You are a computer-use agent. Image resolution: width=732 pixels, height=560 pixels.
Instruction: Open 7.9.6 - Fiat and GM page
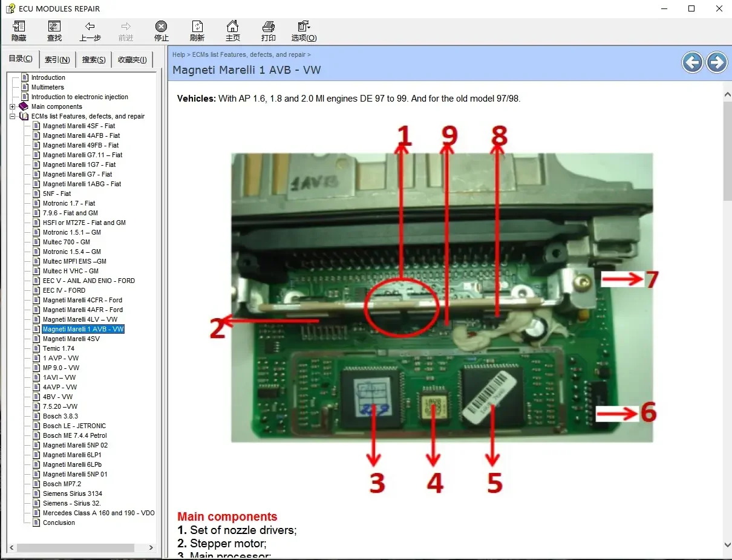click(x=70, y=213)
